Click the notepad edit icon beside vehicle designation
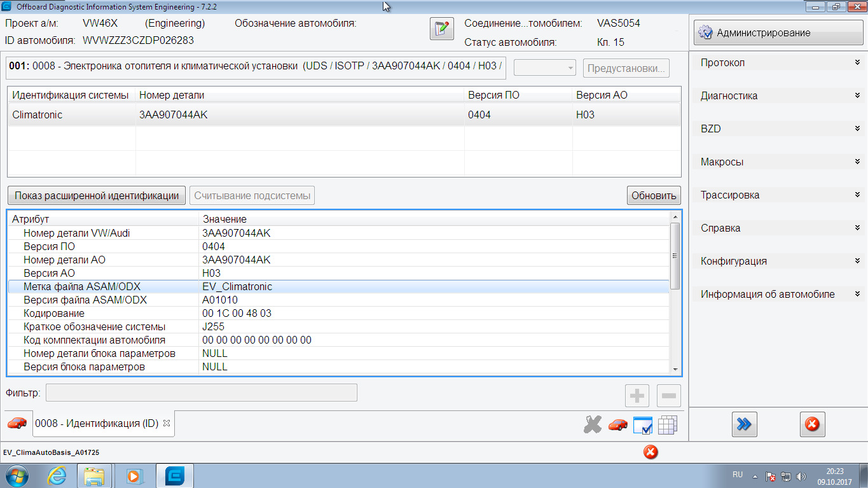 coord(442,29)
